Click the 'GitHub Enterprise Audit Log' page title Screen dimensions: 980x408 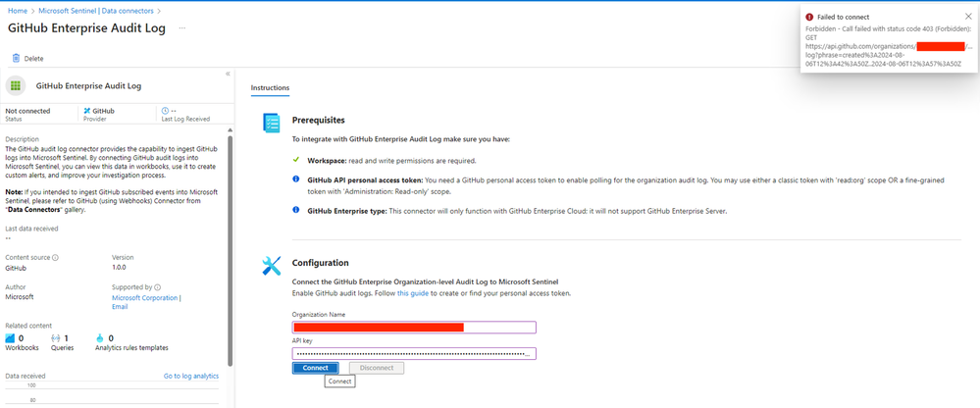(x=87, y=28)
